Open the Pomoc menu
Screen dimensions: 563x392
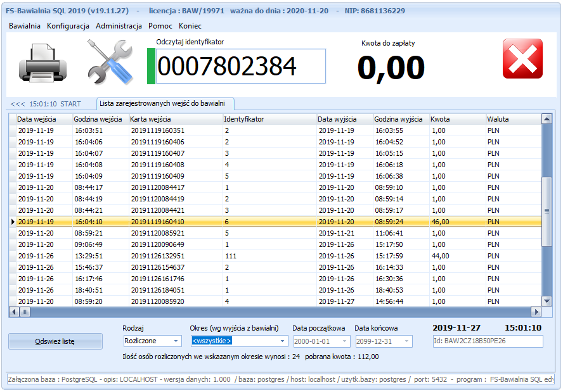click(x=160, y=26)
